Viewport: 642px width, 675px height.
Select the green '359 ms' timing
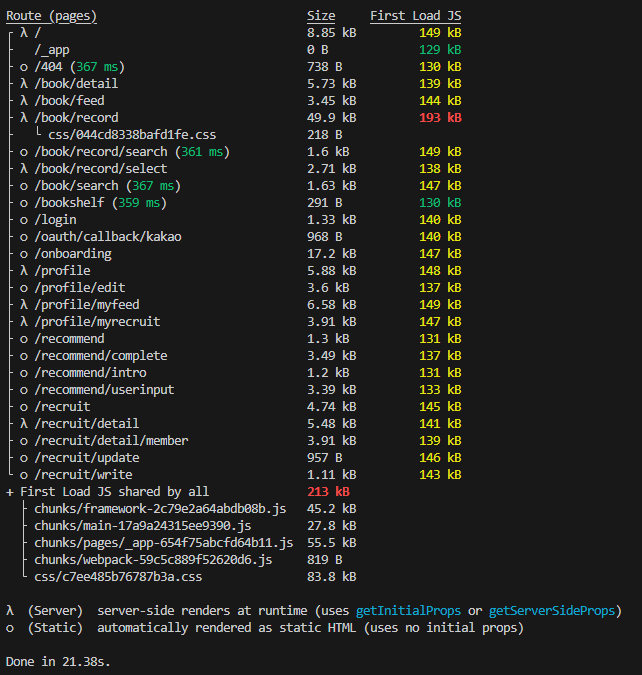pyautogui.click(x=139, y=203)
